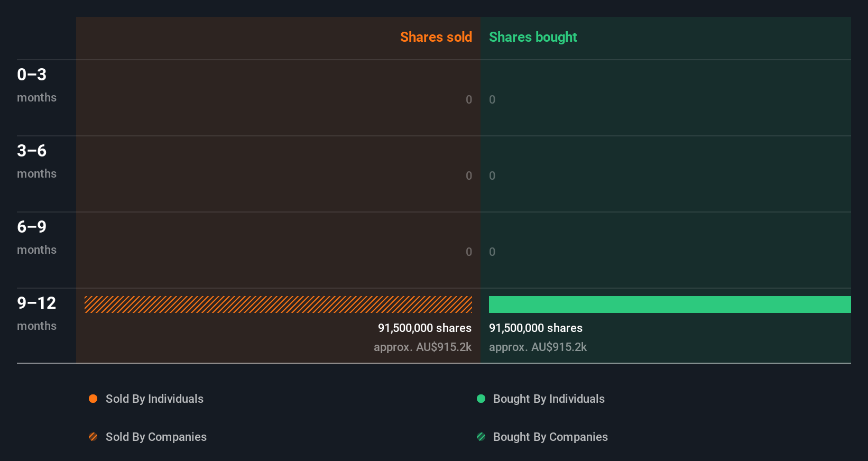Click the striped orange 9–12 months sold bar
The width and height of the screenshot is (868, 461).
click(278, 305)
